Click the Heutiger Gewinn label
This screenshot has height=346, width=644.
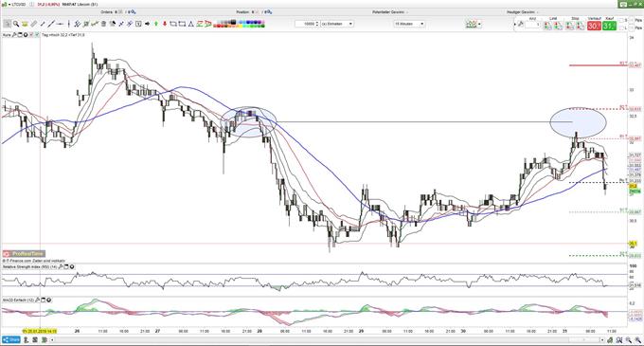click(x=521, y=12)
